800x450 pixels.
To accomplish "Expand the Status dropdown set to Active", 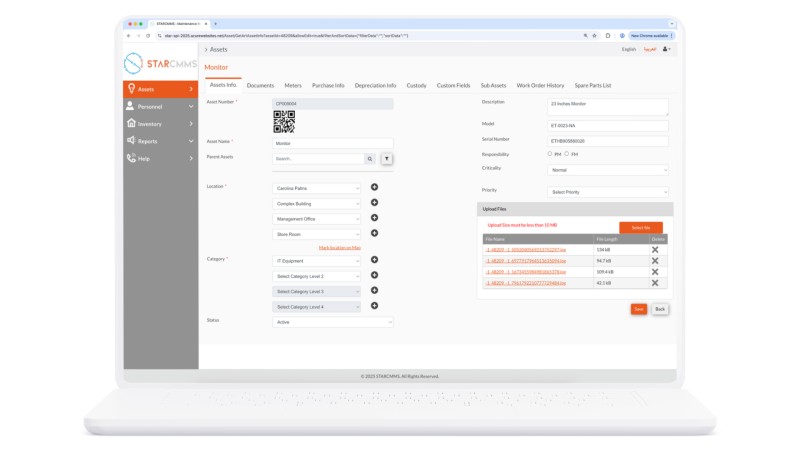I will tap(333, 322).
